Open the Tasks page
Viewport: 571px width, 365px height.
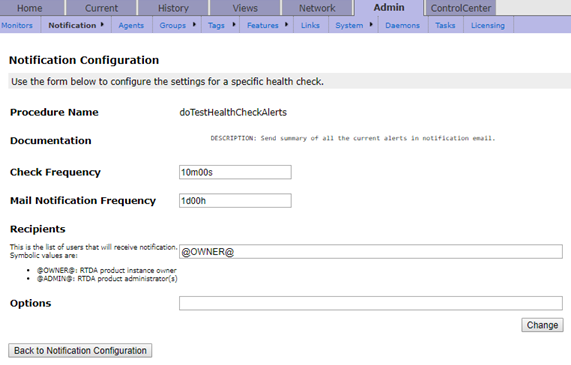[445, 25]
